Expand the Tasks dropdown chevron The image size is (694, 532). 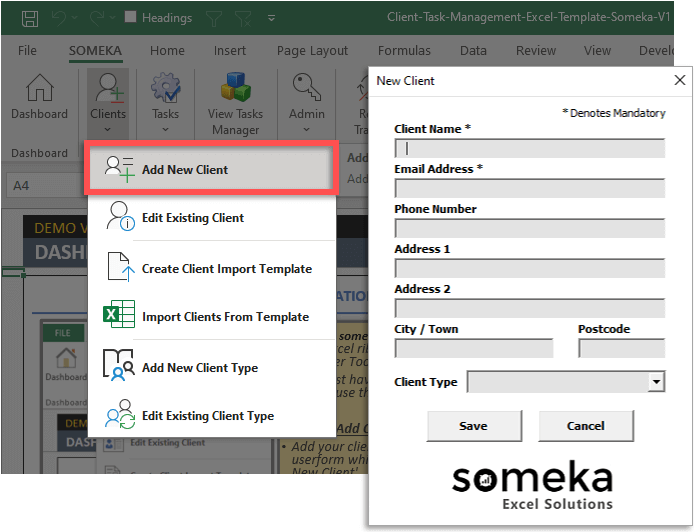click(x=165, y=130)
